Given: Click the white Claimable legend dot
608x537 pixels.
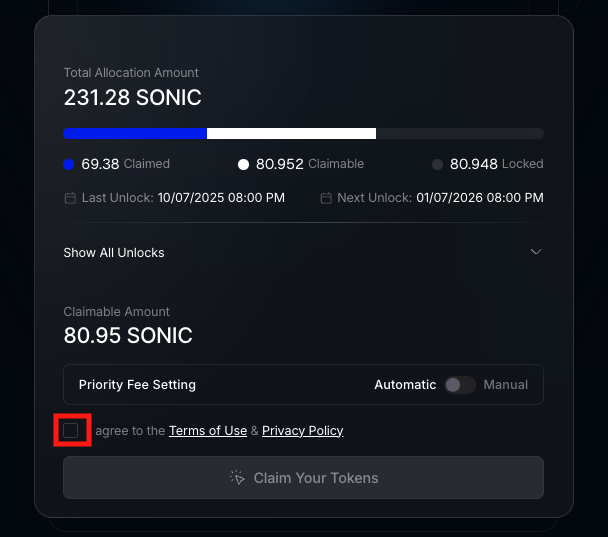Looking at the screenshot, I should [243, 164].
